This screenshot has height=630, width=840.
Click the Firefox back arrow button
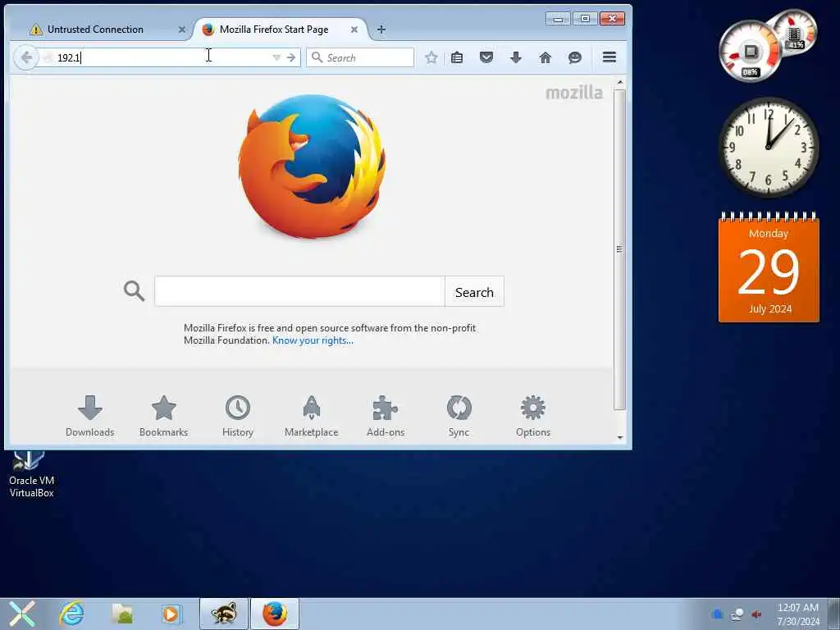(25, 57)
